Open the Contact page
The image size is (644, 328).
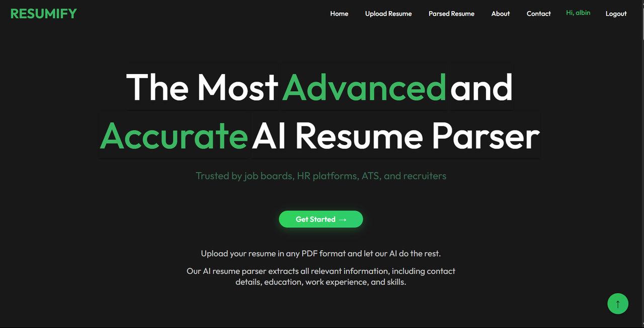coord(538,14)
